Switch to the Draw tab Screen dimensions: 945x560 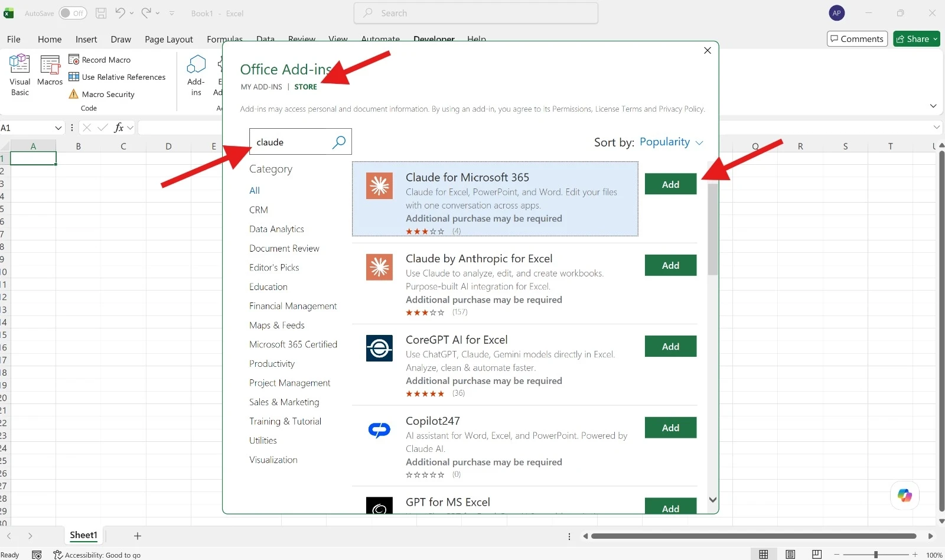pyautogui.click(x=120, y=39)
